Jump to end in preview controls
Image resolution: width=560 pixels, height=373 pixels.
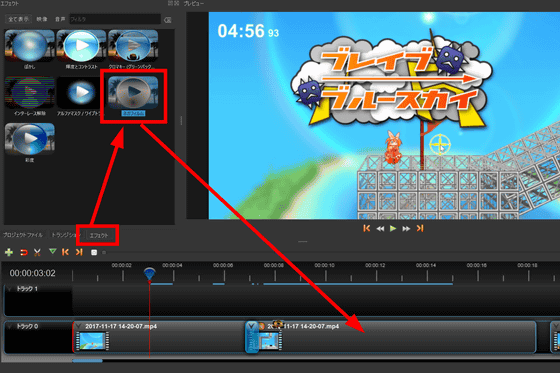coord(420,228)
